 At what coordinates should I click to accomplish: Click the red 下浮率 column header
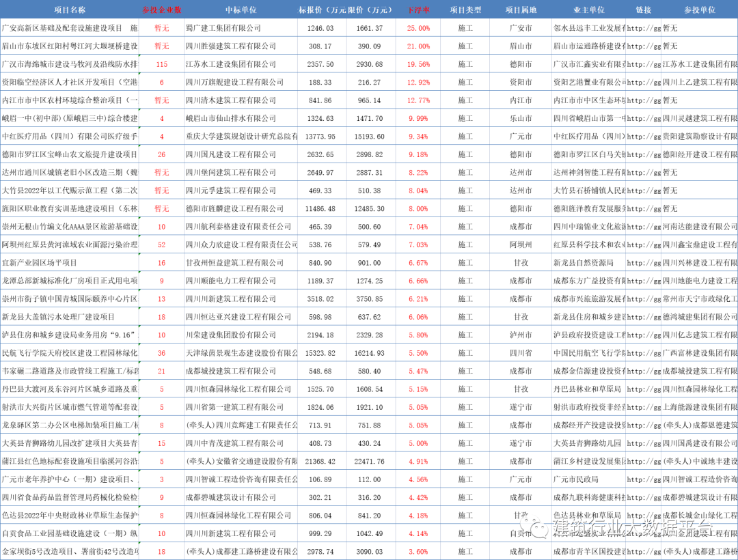click(418, 10)
